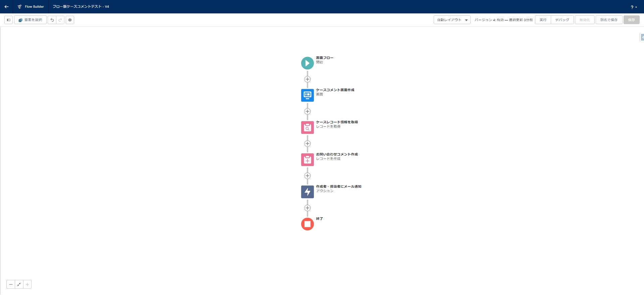Expand the collapsed right side panel
644x295 pixels.
point(642,37)
